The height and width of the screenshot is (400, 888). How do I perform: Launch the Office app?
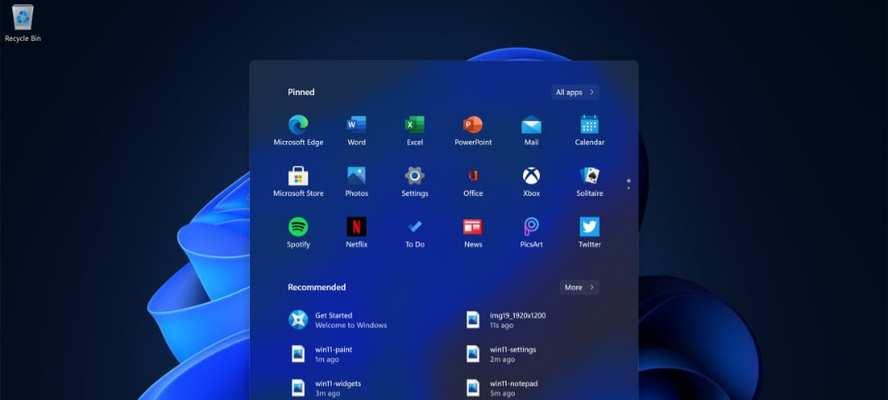click(x=473, y=181)
